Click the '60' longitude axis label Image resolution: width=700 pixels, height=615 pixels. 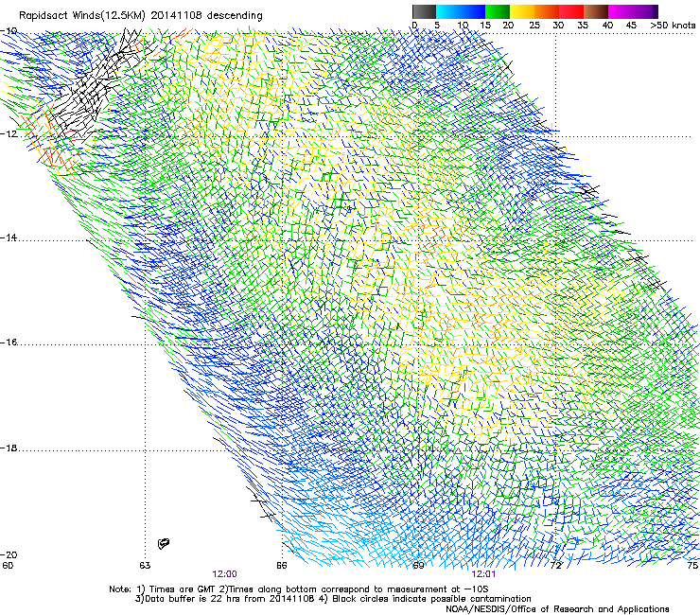click(8, 566)
